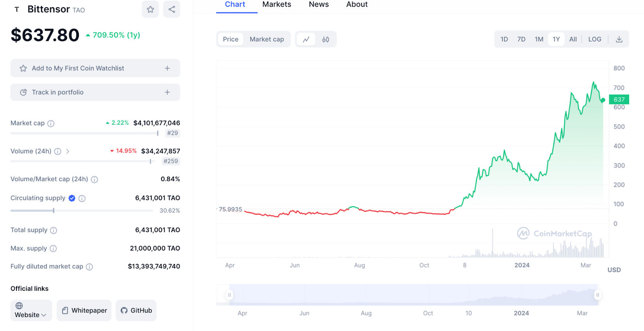Click the $34,247,857 volume value

[x=161, y=151]
